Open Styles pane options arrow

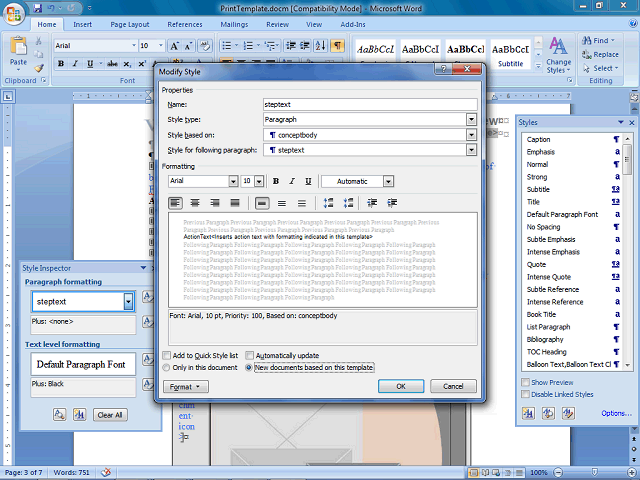[x=621, y=122]
